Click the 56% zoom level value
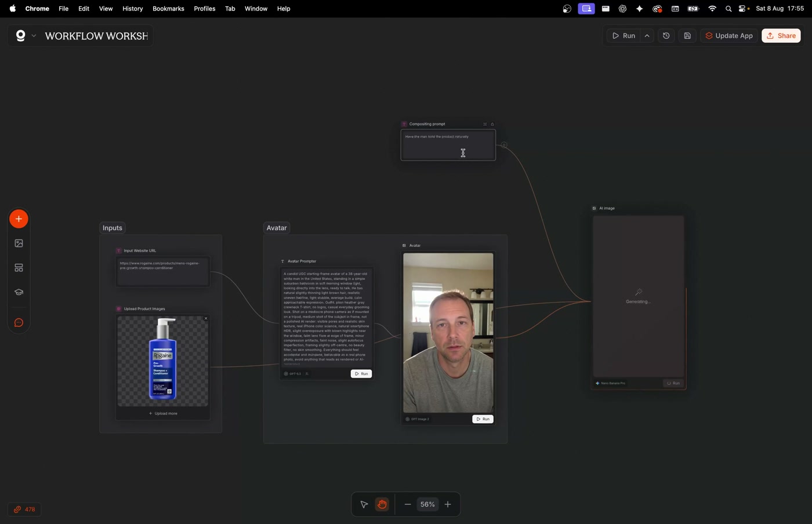The width and height of the screenshot is (812, 524). point(427,504)
